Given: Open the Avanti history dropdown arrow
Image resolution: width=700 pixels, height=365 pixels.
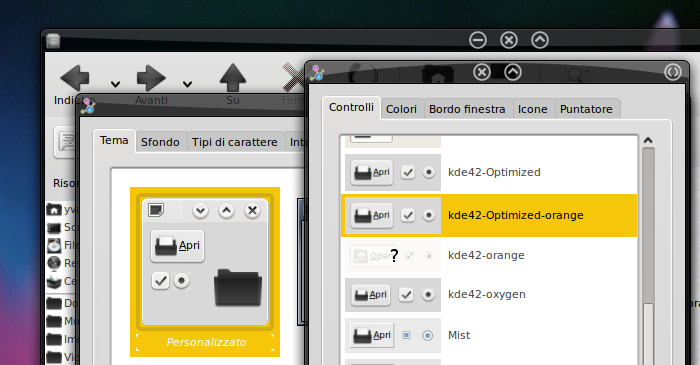Looking at the screenshot, I should tap(188, 84).
